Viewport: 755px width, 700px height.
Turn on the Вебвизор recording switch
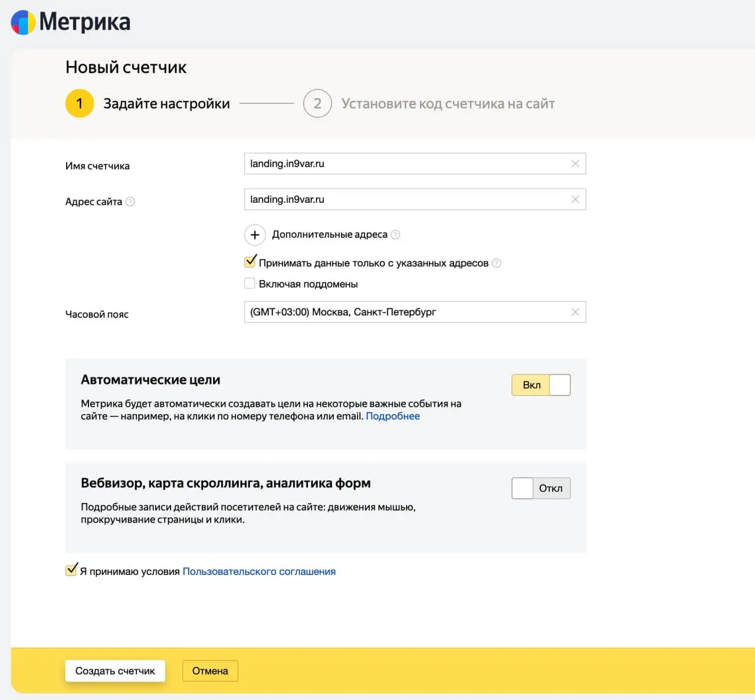tap(541, 488)
